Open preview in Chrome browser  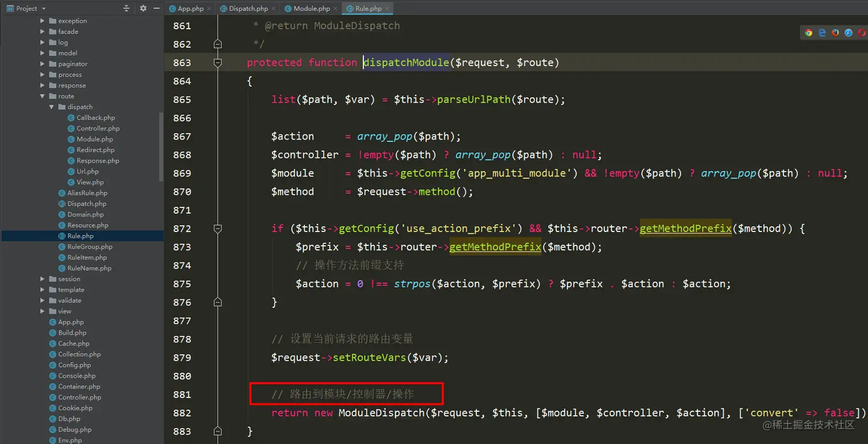[809, 33]
